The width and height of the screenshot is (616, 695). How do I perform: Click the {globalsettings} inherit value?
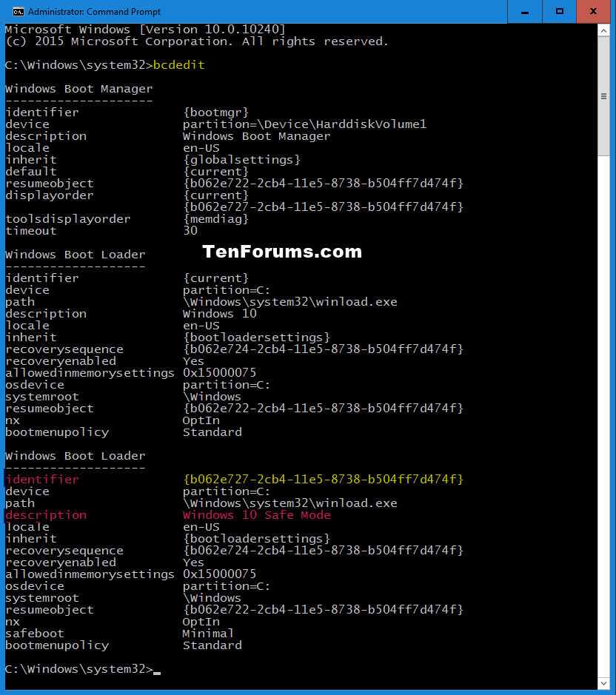tap(241, 160)
